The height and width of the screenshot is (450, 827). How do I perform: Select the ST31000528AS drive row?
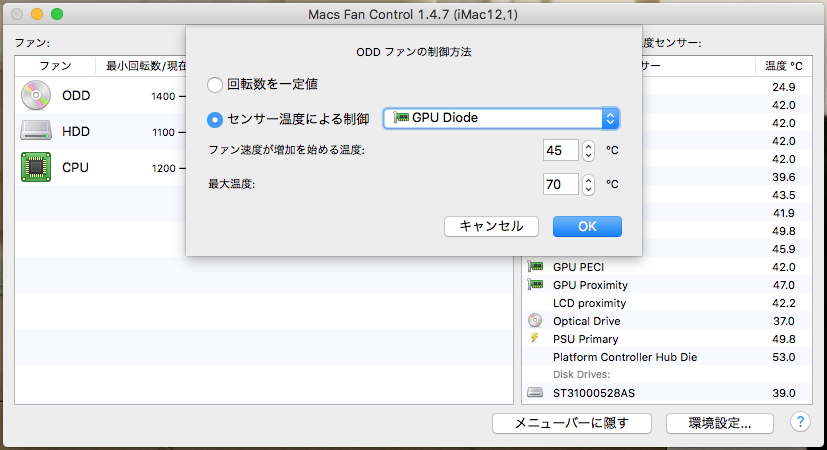[x=667, y=392]
